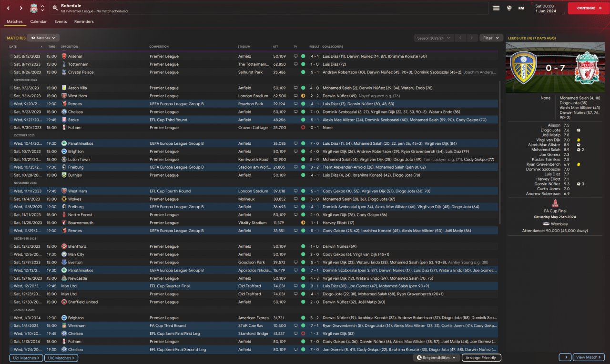Click the matches list vertical scrollbar
Screen dimensions: 610x364
499,152
